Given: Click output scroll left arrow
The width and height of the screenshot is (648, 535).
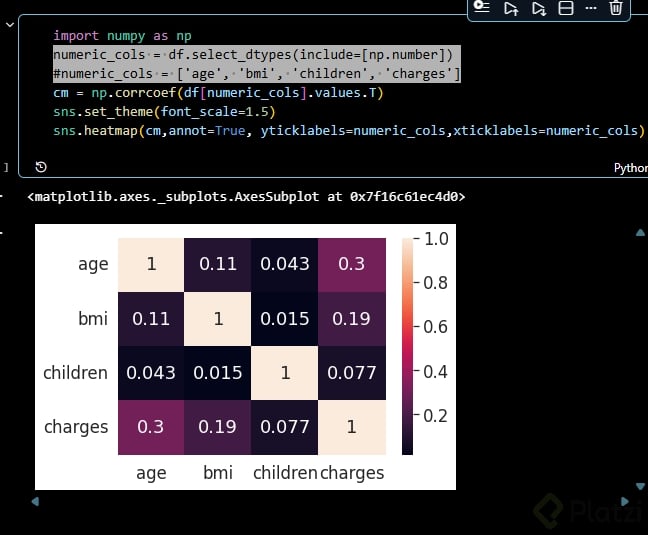Looking at the screenshot, I should tap(35, 502).
